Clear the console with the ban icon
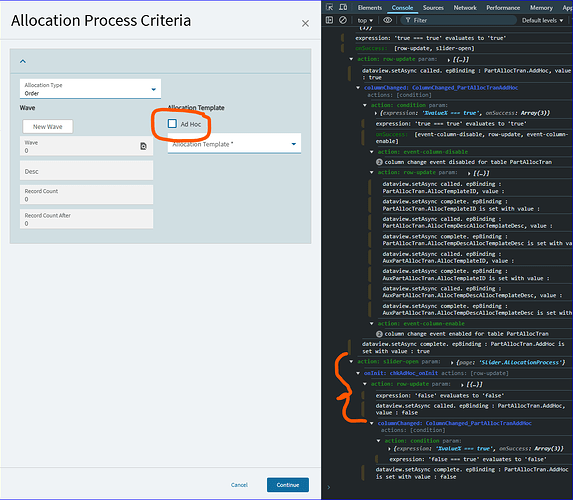 pos(343,20)
